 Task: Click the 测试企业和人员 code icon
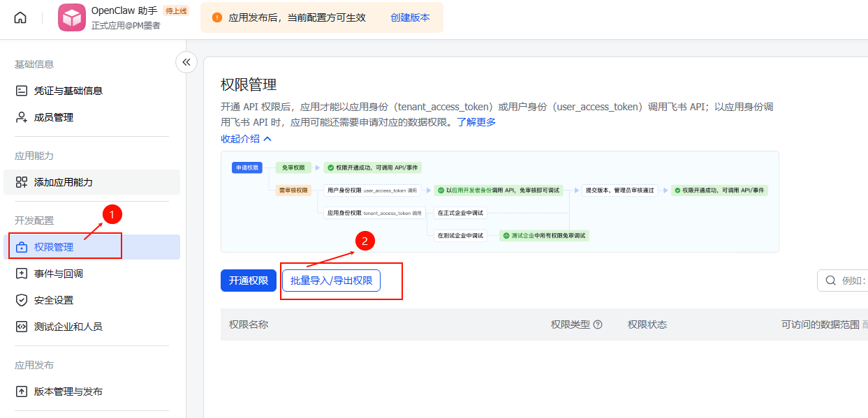coord(22,327)
